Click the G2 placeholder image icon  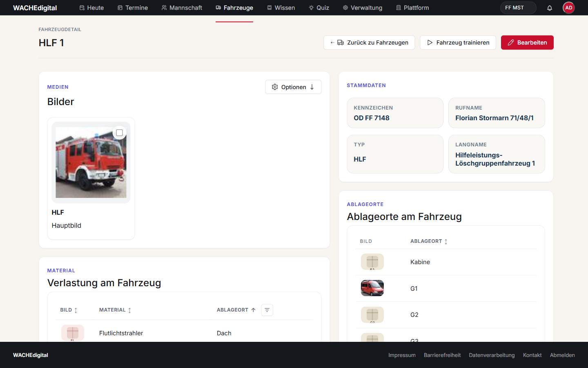tap(372, 315)
